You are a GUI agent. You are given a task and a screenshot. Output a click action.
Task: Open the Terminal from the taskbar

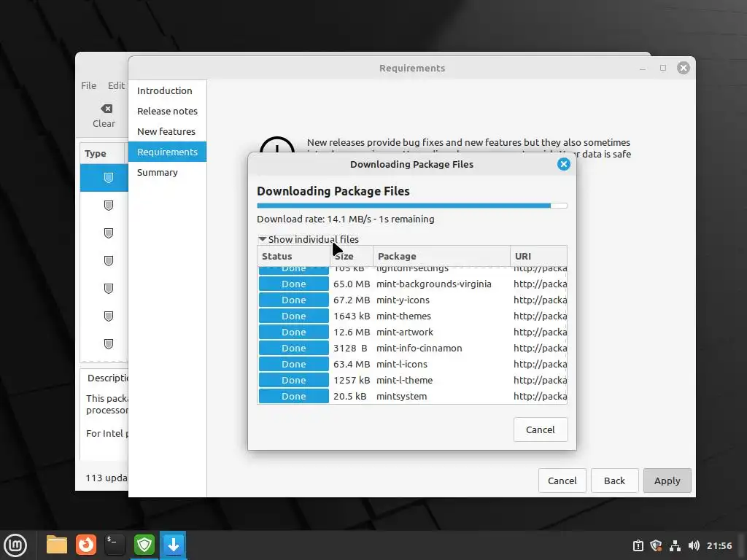(115, 545)
